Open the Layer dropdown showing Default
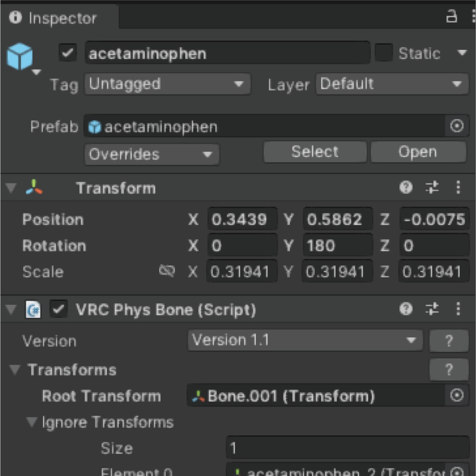The width and height of the screenshot is (476, 476). coord(392,84)
